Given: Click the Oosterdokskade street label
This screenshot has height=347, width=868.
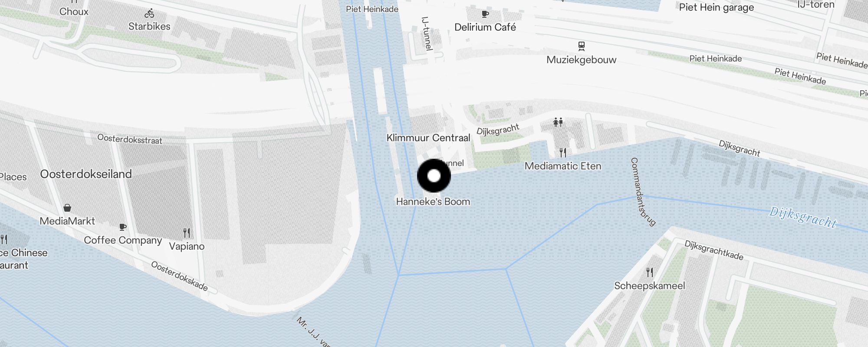Looking at the screenshot, I should pos(179,276).
